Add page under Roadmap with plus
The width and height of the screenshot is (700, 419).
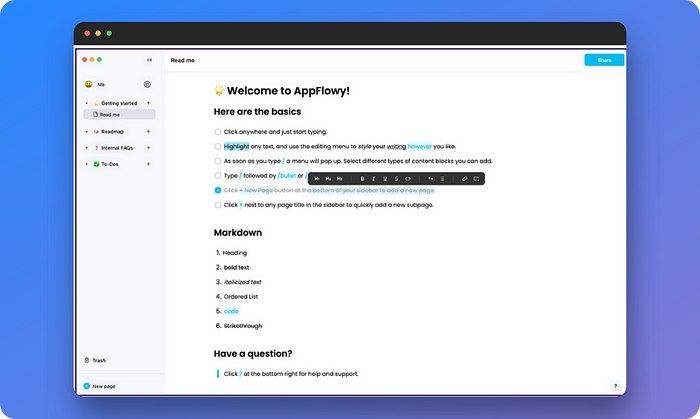tap(148, 132)
